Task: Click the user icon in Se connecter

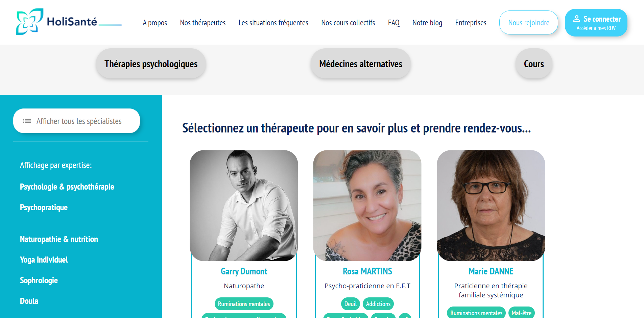Action: [577, 19]
